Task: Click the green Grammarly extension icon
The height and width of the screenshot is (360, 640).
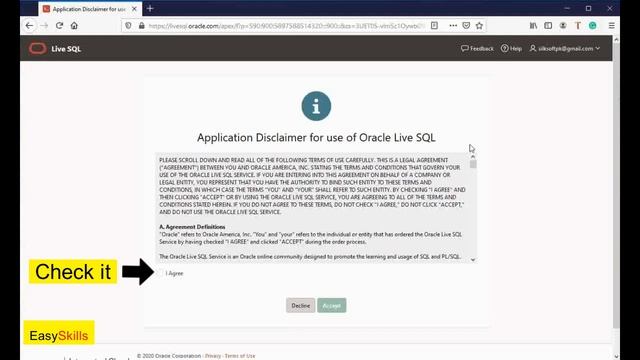Action: point(593,25)
